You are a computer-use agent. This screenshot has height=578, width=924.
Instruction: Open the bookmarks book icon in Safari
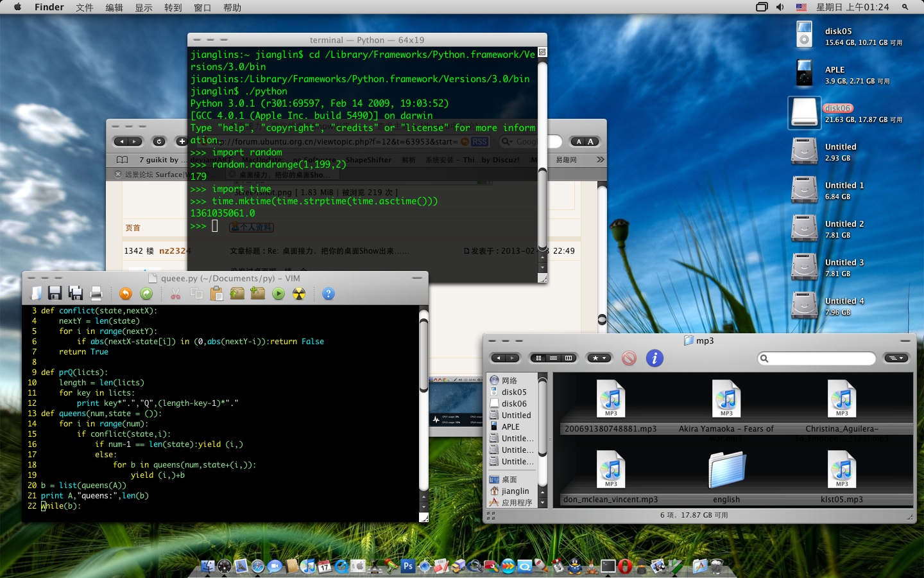123,160
